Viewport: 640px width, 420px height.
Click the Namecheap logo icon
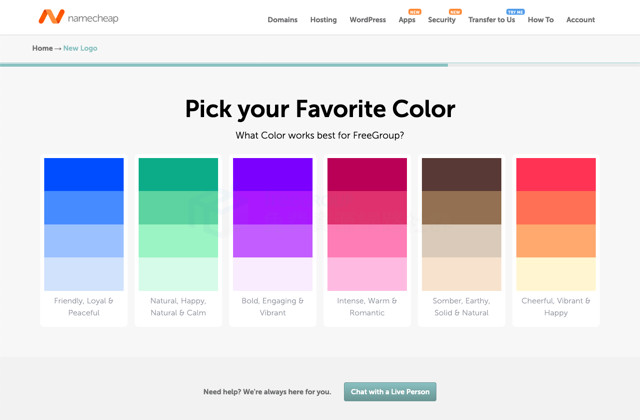pyautogui.click(x=51, y=17)
